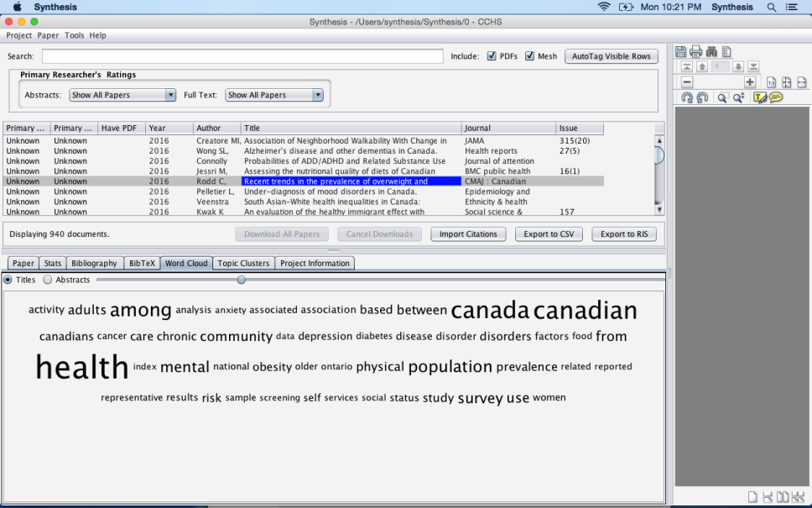
Task: Zoom in with the plus button
Action: click(749, 82)
